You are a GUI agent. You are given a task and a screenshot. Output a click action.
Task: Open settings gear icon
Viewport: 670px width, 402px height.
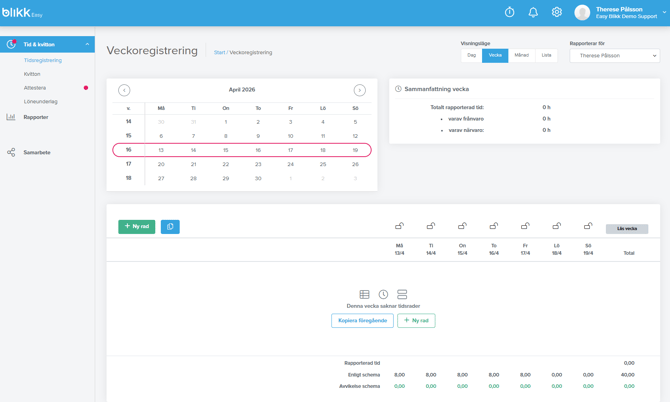point(557,13)
